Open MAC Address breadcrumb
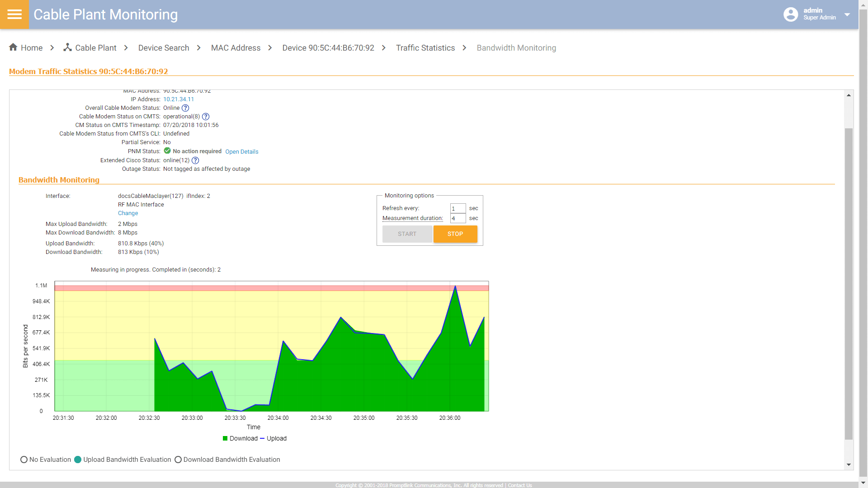This screenshot has width=868, height=488. [x=236, y=48]
